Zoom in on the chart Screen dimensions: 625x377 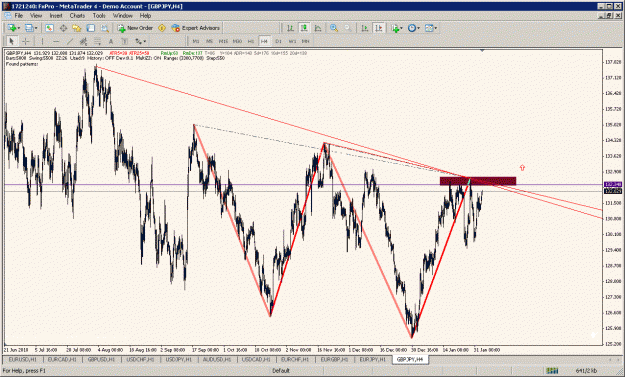point(334,28)
